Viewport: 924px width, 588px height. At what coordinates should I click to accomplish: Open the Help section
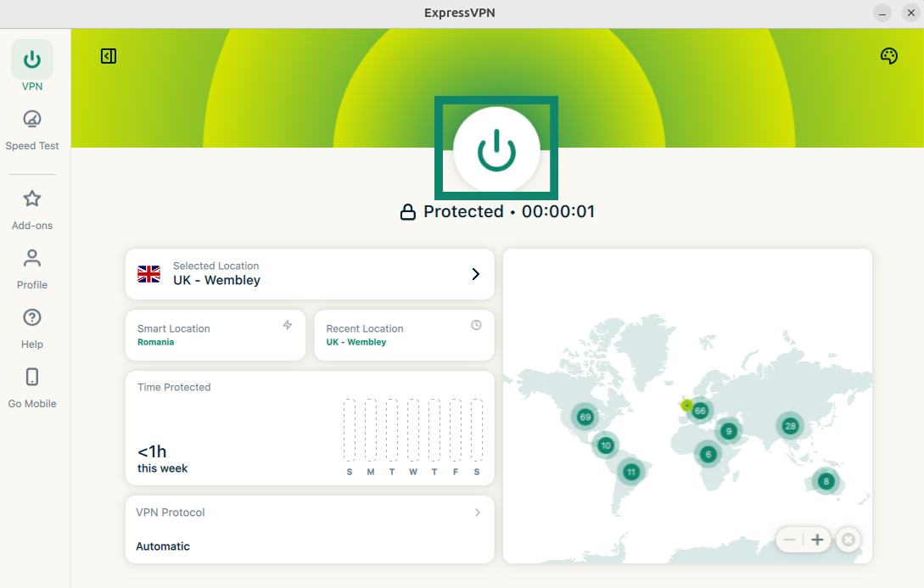[x=32, y=328]
